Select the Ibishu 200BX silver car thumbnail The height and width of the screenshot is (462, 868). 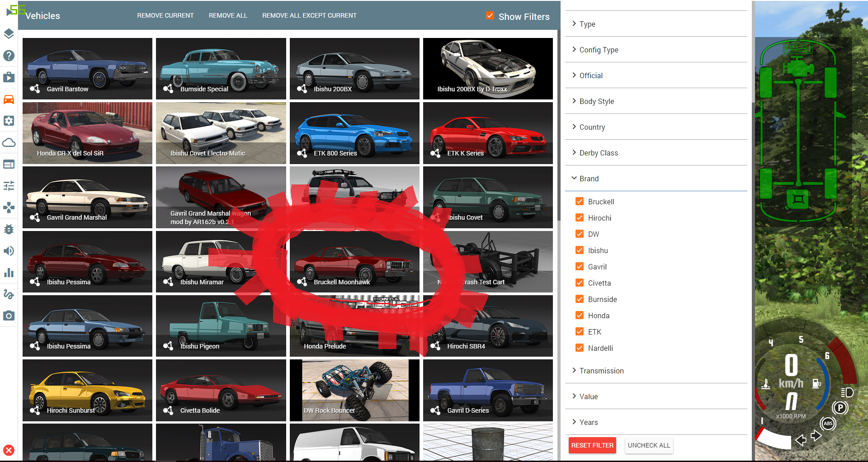354,69
